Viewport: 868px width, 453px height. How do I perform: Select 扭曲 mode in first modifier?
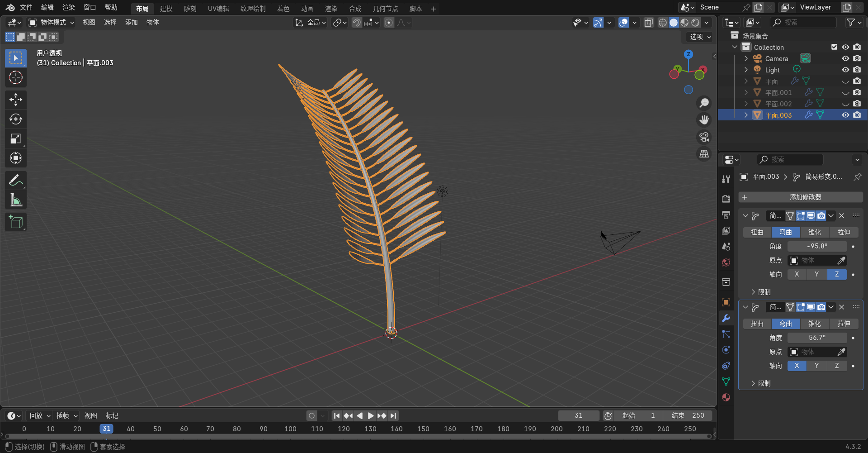tap(757, 233)
